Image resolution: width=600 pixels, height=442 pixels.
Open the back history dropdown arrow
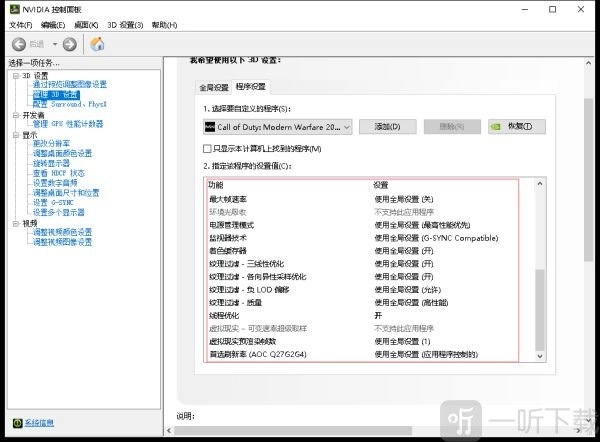click(x=53, y=44)
